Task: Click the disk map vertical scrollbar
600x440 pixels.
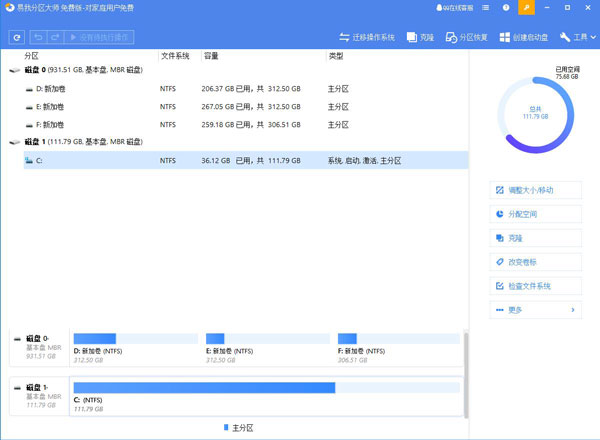Action: pyautogui.click(x=466, y=375)
